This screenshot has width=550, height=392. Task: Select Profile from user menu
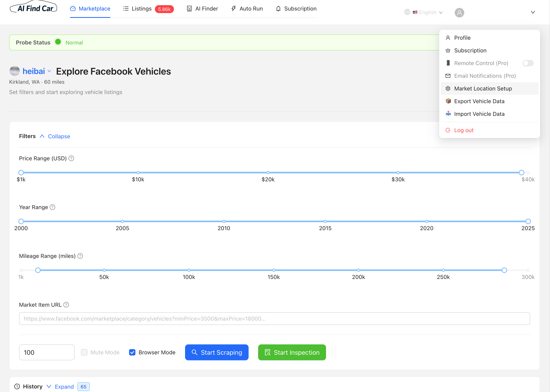489,38
